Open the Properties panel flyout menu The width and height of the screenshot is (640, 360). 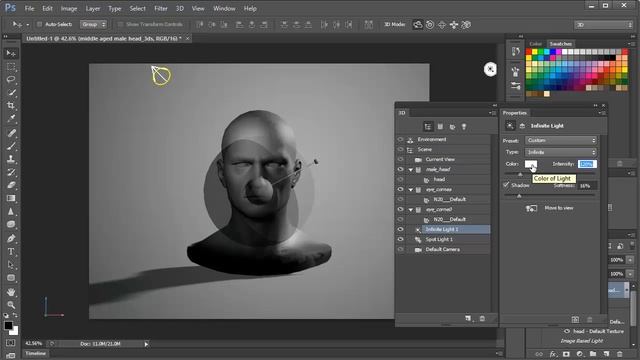click(x=602, y=113)
